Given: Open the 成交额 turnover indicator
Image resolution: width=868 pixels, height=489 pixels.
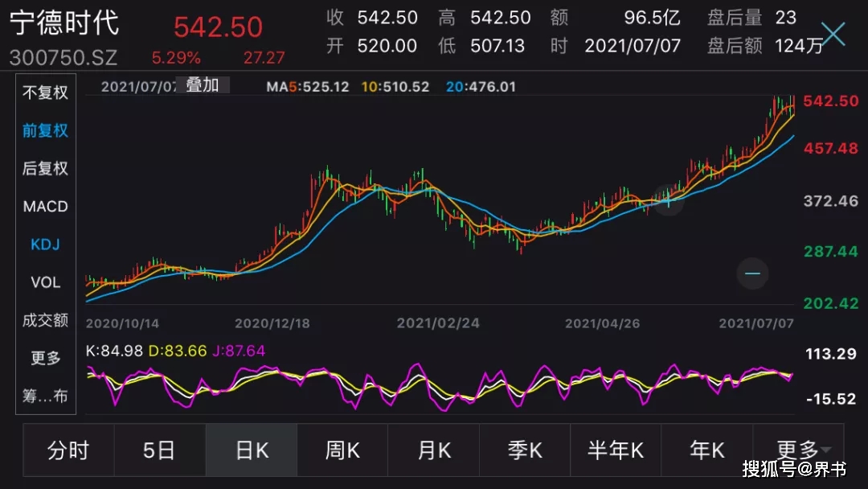Looking at the screenshot, I should pos(45,319).
